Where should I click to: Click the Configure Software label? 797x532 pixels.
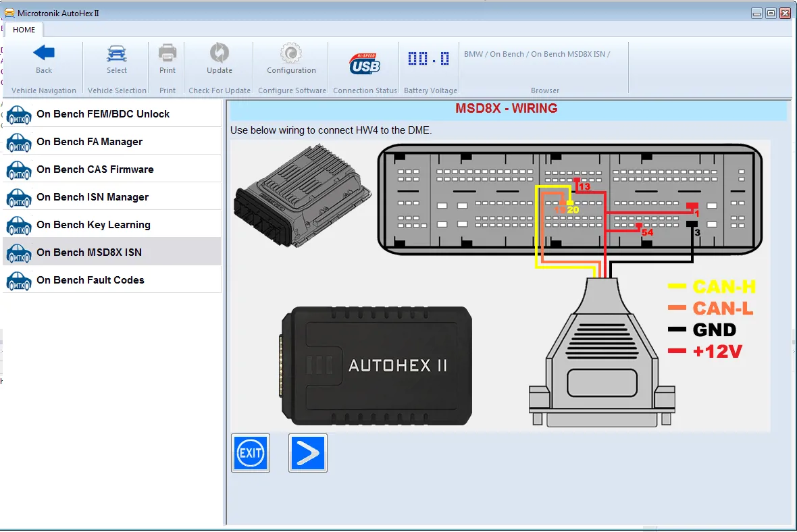(292, 90)
